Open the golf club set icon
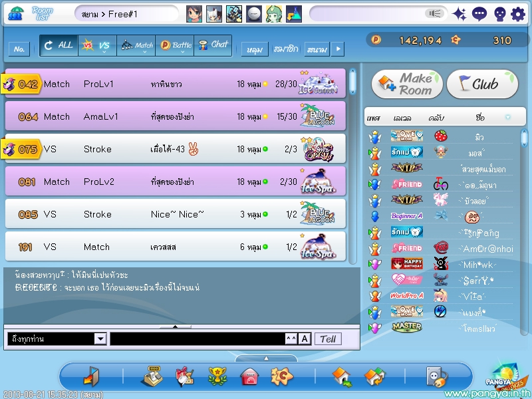 point(234,14)
